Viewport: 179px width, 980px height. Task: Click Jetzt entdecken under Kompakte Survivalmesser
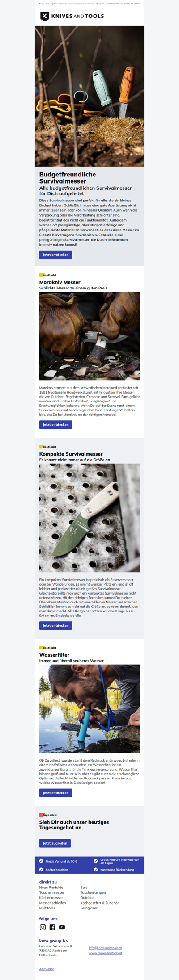tap(55, 625)
